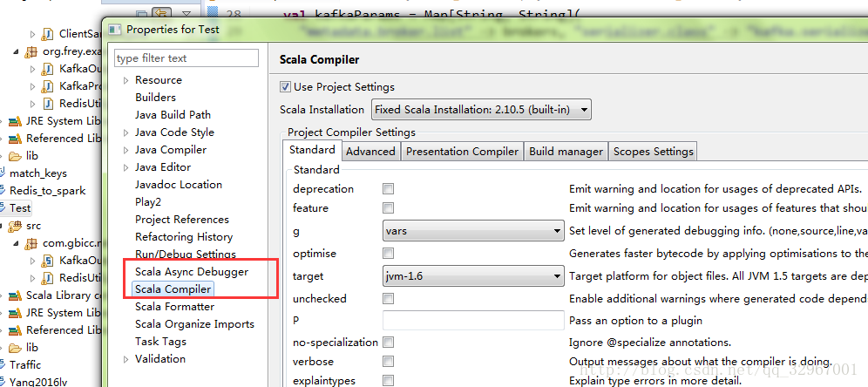Expand the Resource tree node

(126, 80)
